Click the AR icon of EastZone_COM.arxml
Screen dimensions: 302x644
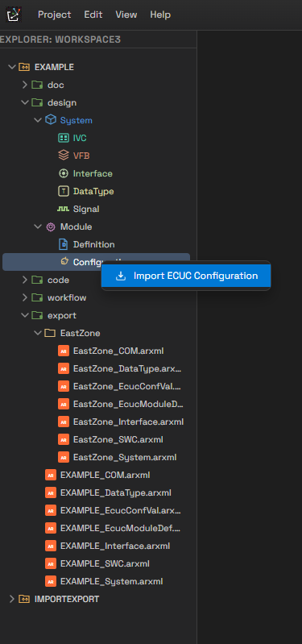coord(64,351)
